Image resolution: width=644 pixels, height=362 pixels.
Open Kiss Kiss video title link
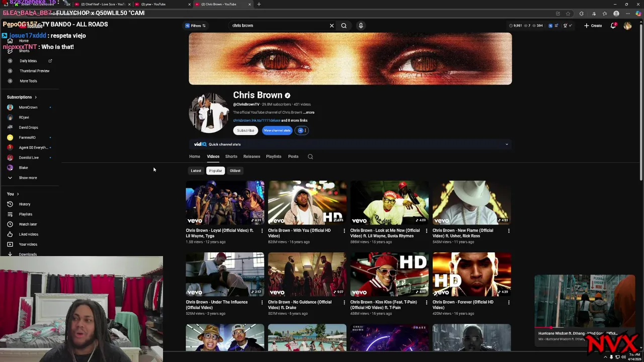[385, 305]
